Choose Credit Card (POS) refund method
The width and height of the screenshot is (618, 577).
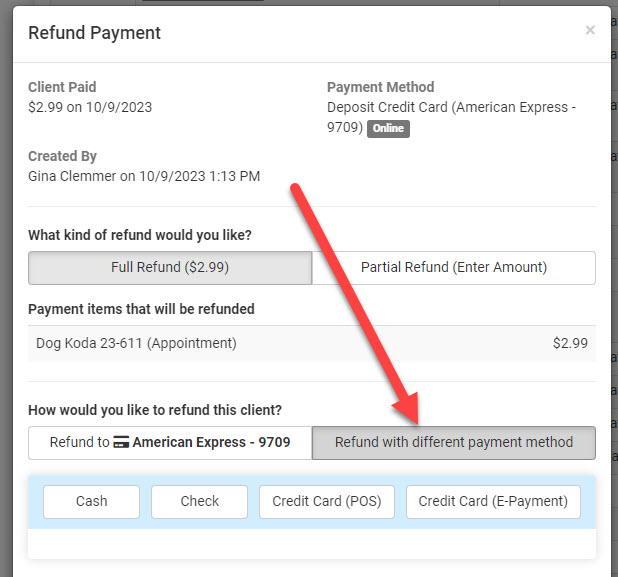click(327, 502)
